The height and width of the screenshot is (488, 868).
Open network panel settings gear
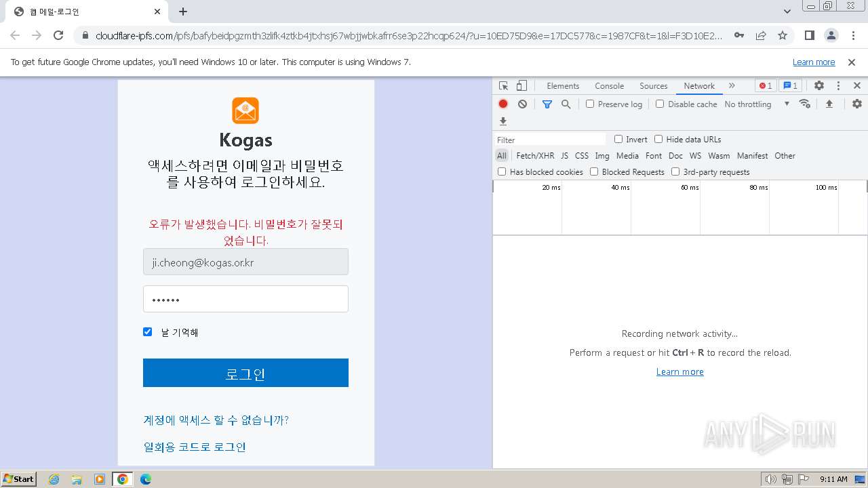point(857,104)
